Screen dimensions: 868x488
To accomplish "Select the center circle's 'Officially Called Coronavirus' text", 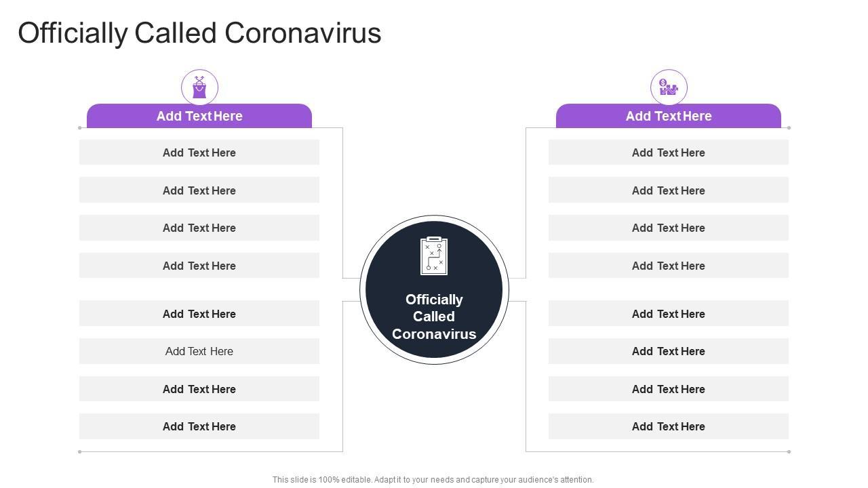I will point(434,317).
